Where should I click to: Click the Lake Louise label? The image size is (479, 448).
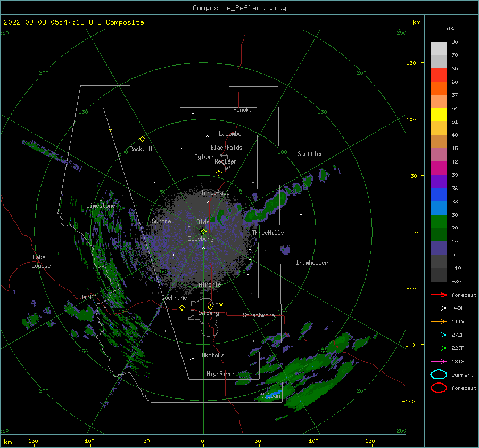(x=41, y=262)
